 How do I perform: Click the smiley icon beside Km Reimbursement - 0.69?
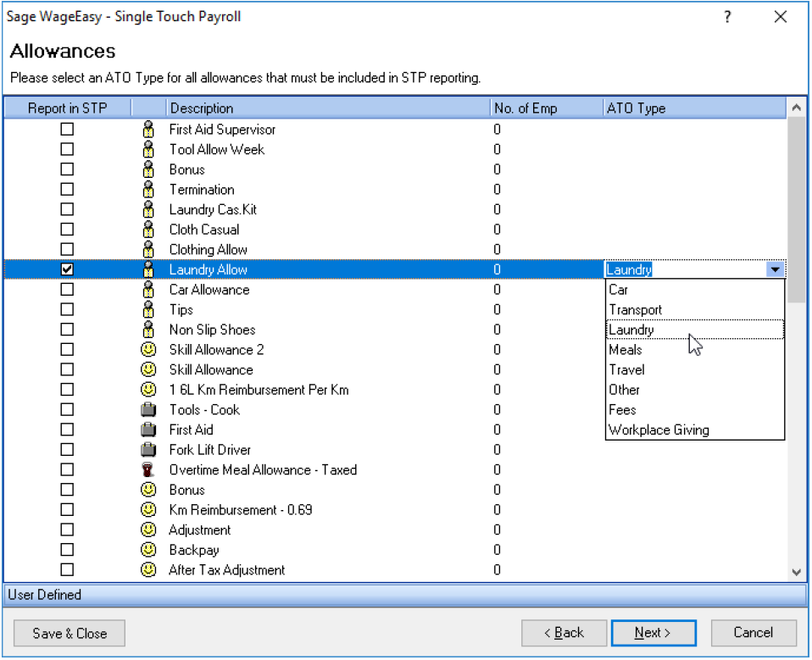coord(148,509)
